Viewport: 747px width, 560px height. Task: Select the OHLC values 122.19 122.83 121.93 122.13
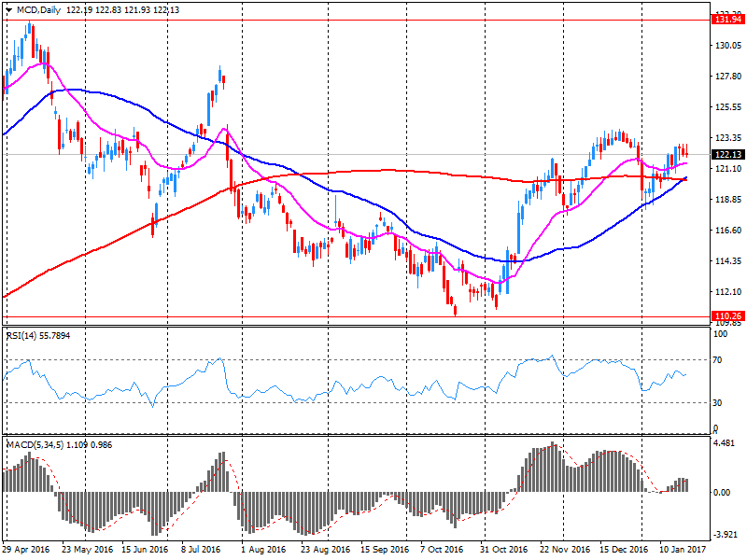click(x=123, y=10)
